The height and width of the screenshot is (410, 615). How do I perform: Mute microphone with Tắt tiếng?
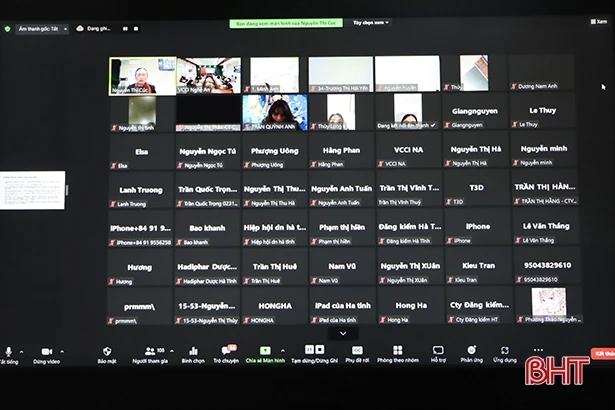pyautogui.click(x=9, y=353)
